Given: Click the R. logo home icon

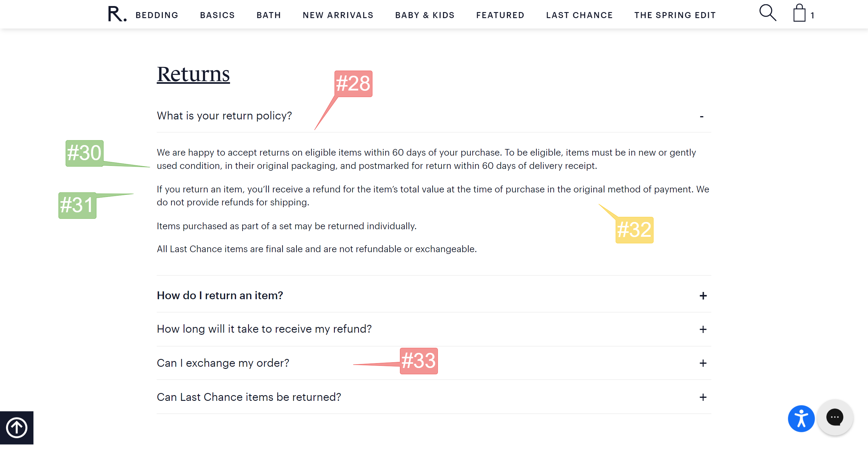Looking at the screenshot, I should 117,14.
